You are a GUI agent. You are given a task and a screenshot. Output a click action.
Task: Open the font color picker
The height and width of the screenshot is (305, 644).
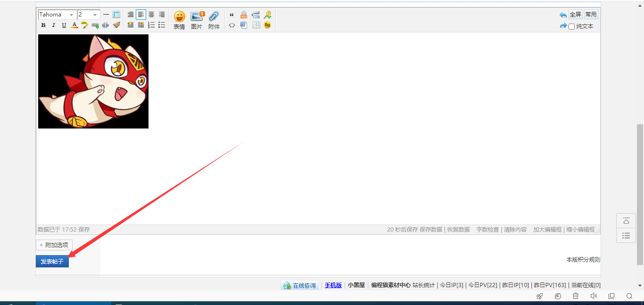tap(74, 25)
